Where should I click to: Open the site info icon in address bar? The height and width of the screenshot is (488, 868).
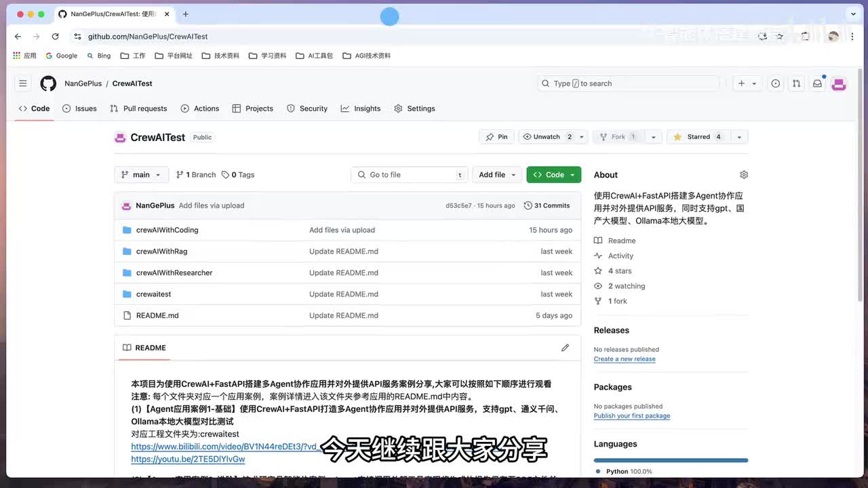pos(77,37)
